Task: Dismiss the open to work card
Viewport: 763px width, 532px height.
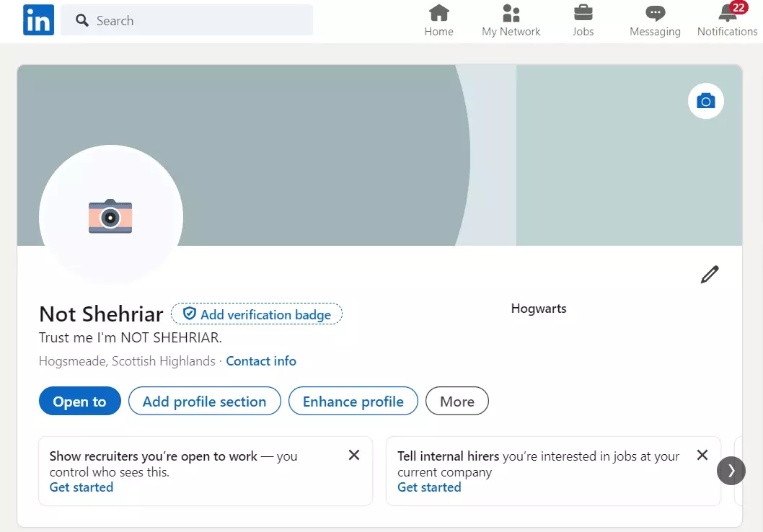Action: click(x=354, y=455)
